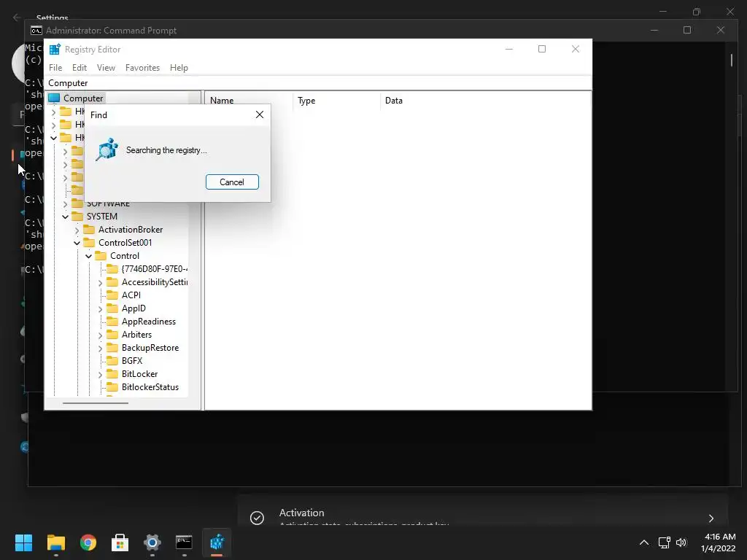747x560 pixels.
Task: Expand the BackupRestore key
Action: point(100,349)
